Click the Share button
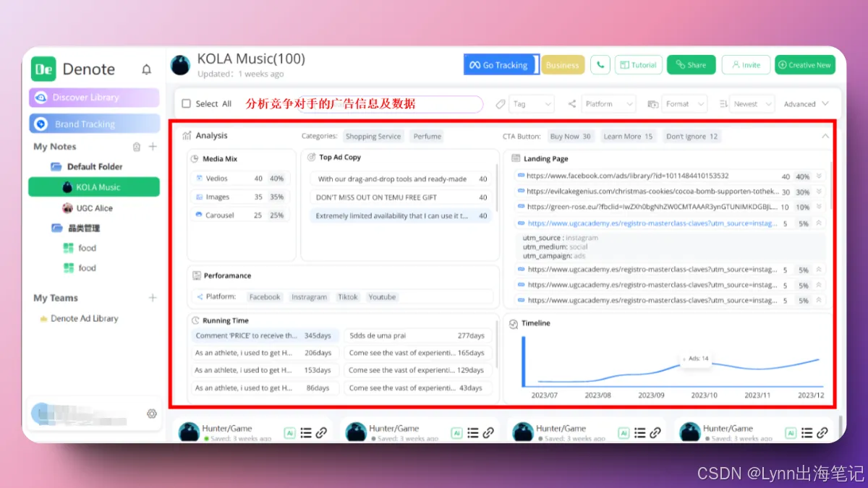The image size is (868, 488). click(691, 65)
